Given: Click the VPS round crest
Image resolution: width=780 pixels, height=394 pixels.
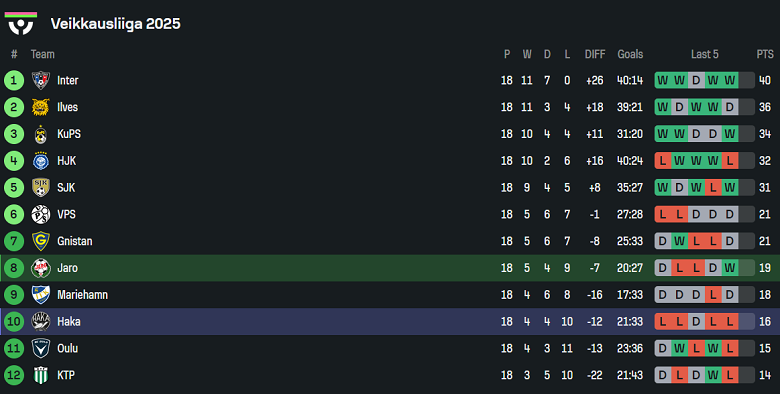Looking at the screenshot, I should point(41,214).
